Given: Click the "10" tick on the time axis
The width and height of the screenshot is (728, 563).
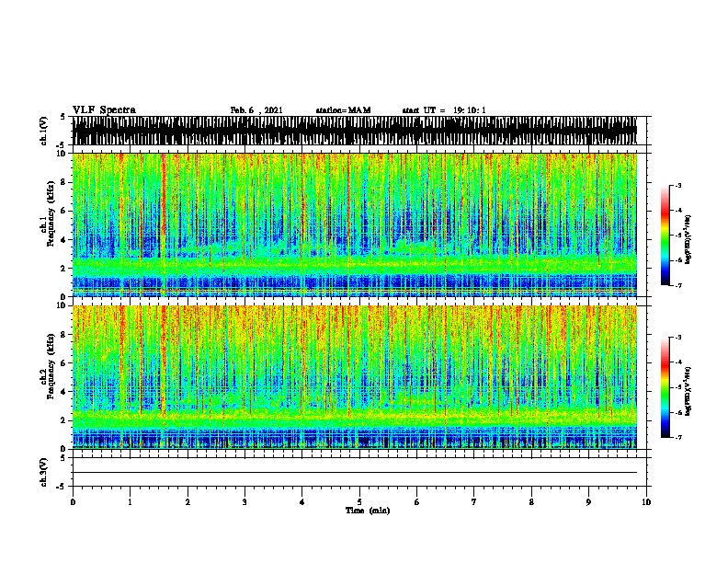Looking at the screenshot, I should click(646, 502).
